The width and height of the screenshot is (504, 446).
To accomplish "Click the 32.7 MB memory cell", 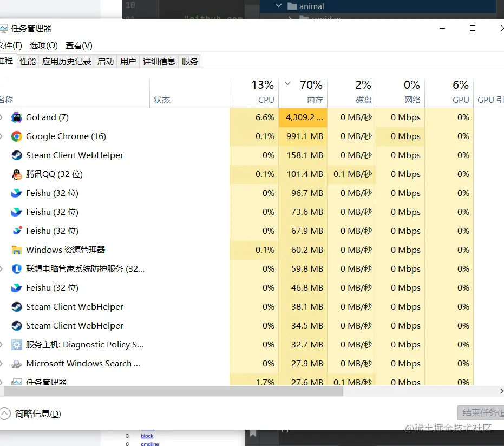I will 303,345.
